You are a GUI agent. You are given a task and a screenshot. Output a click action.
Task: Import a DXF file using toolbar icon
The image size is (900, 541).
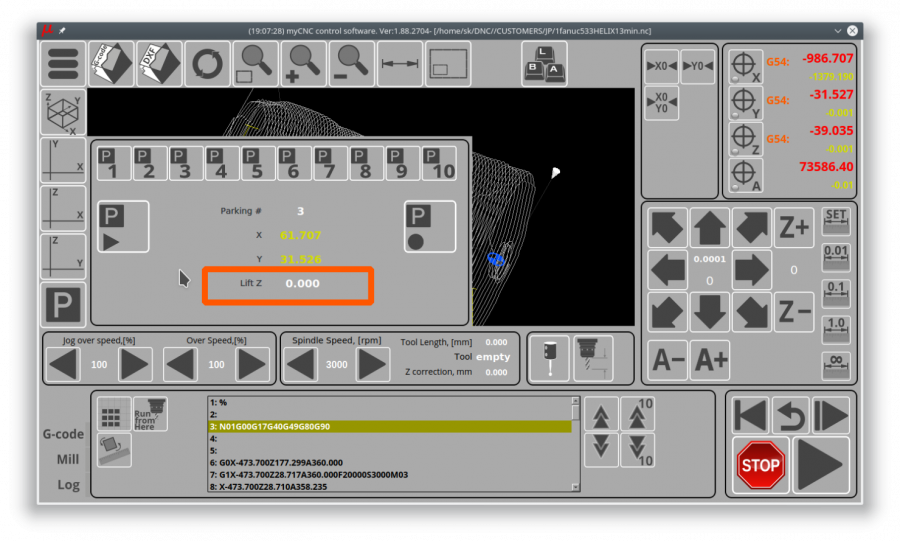tap(159, 64)
